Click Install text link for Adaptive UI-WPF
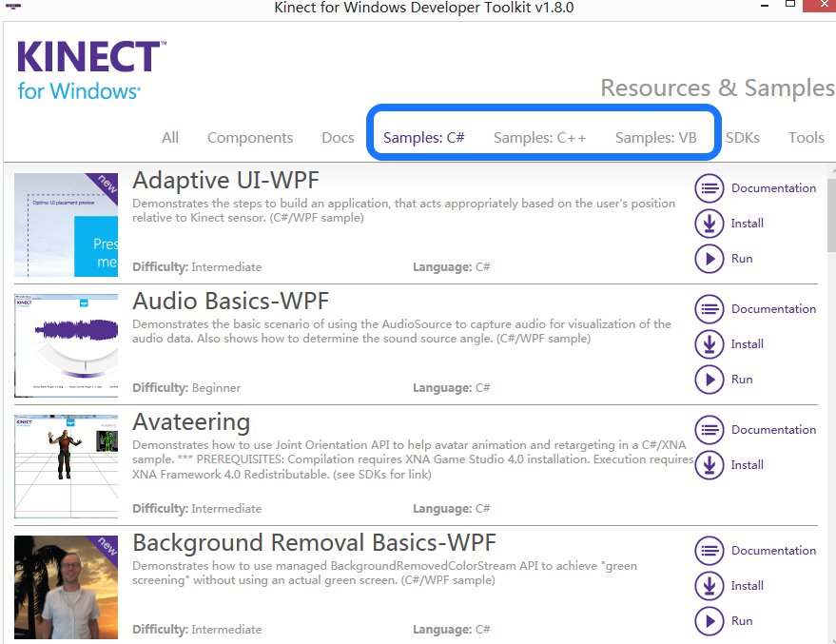 (747, 224)
